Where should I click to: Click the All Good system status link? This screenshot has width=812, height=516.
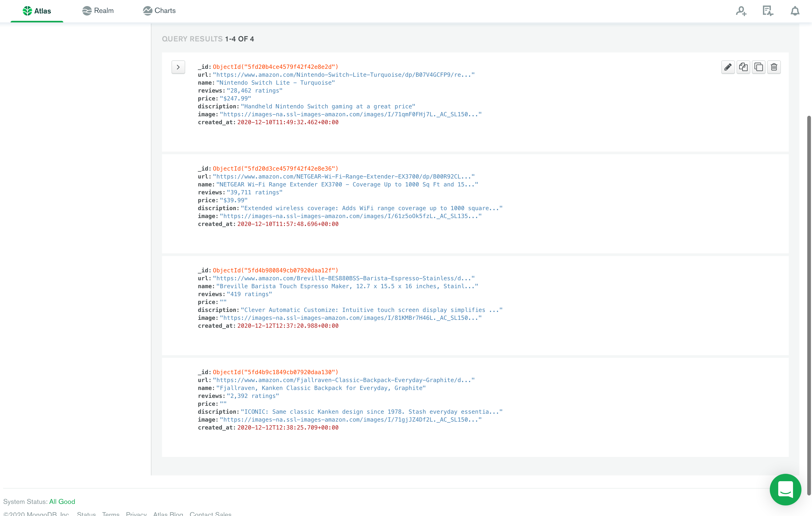[62, 501]
